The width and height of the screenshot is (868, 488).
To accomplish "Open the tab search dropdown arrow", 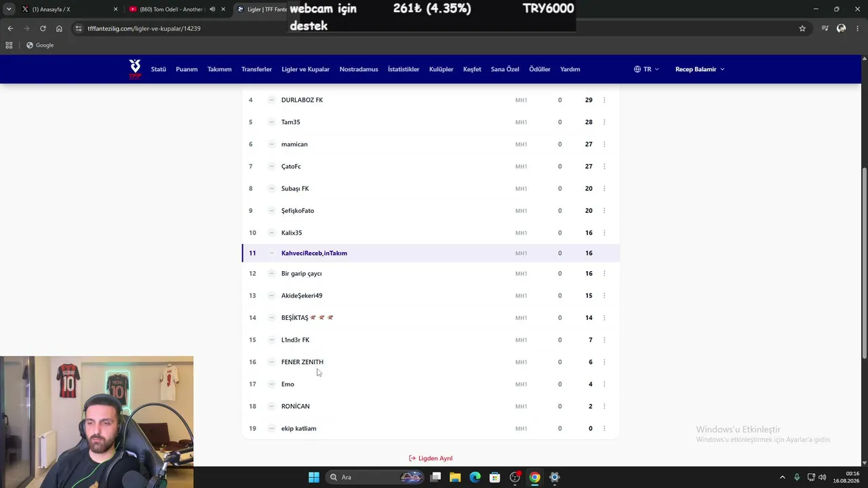I will [x=9, y=9].
